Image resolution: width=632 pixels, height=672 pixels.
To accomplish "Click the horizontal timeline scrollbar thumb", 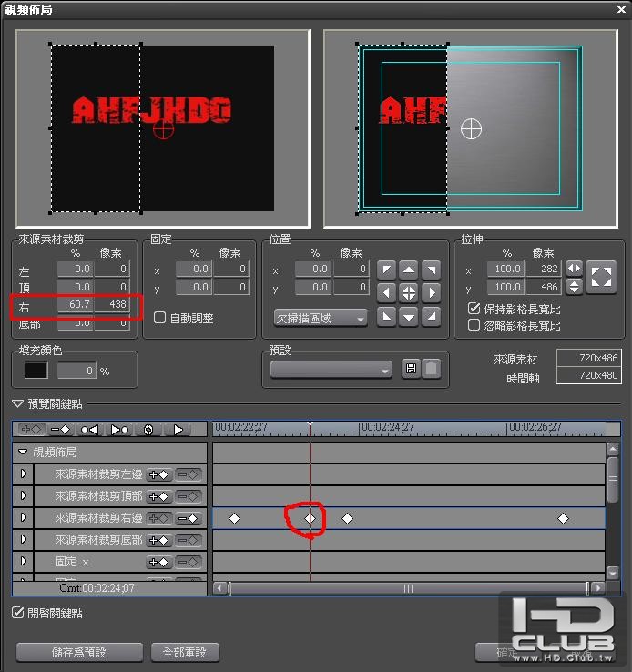I will point(408,588).
